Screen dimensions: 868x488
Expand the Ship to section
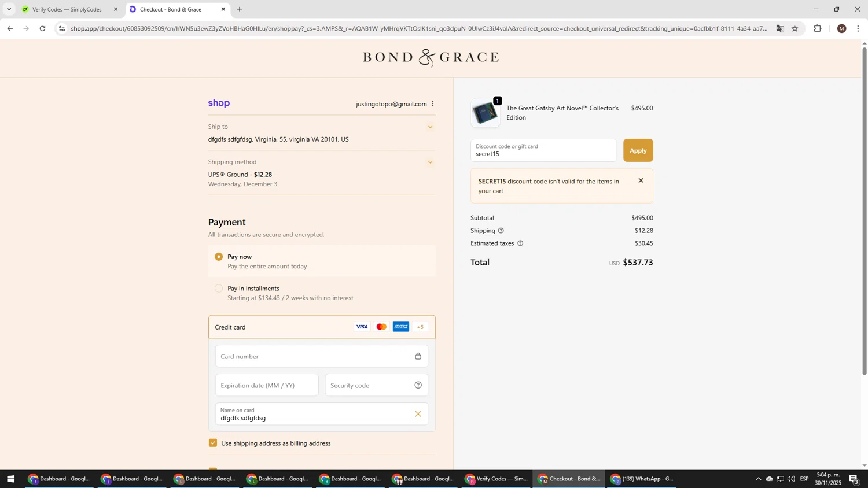430,127
